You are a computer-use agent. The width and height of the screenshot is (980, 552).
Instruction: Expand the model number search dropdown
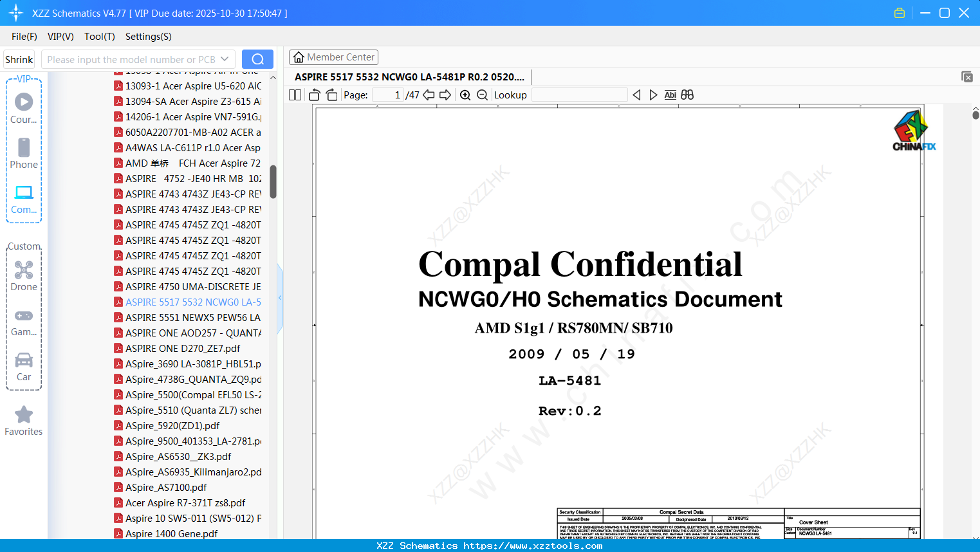pos(225,59)
